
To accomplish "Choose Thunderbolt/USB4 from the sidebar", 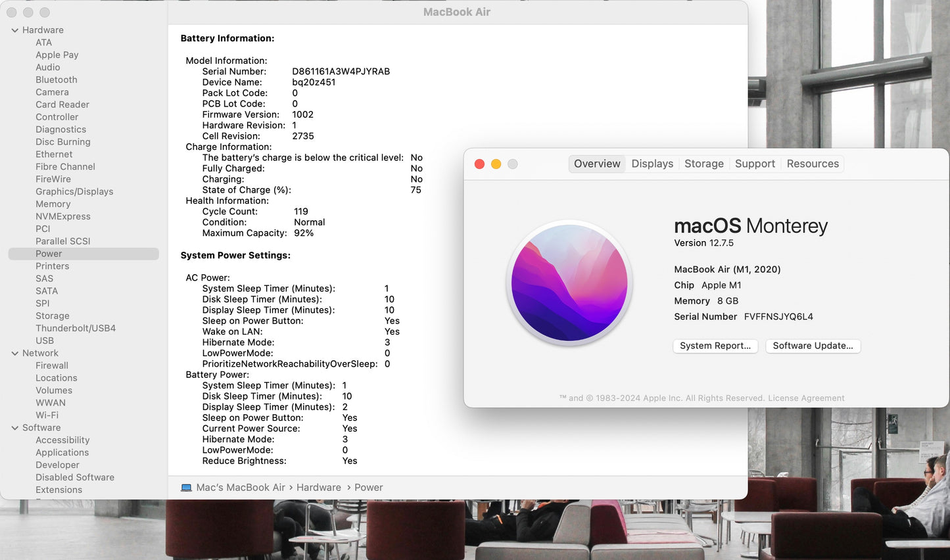I will 76,328.
